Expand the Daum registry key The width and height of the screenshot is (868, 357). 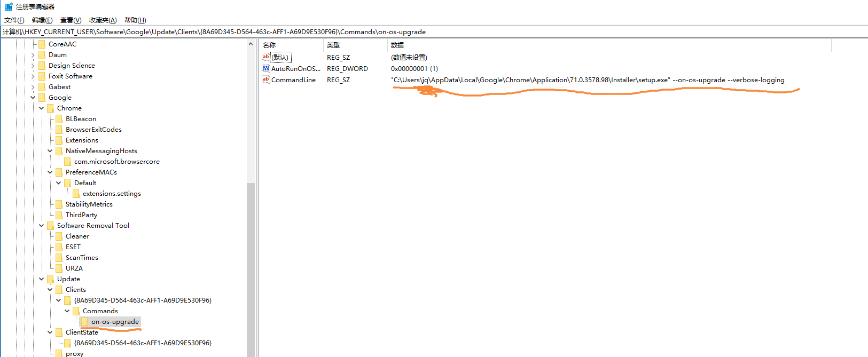point(33,55)
